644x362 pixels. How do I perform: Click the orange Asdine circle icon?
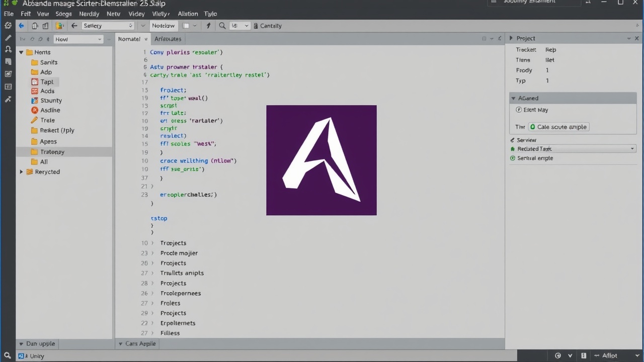(35, 110)
